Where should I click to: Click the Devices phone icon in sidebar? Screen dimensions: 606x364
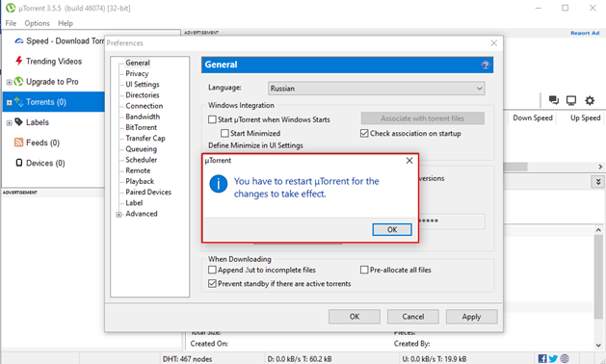point(18,163)
